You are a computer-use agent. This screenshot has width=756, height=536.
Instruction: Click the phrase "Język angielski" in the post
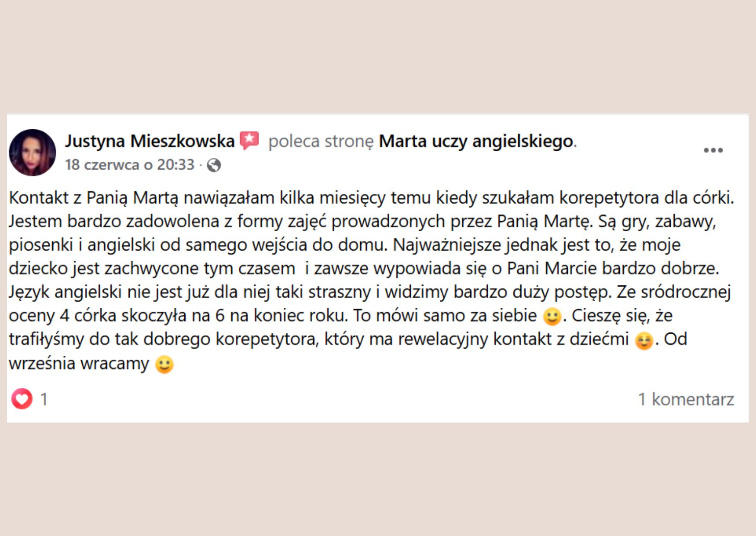click(x=65, y=292)
